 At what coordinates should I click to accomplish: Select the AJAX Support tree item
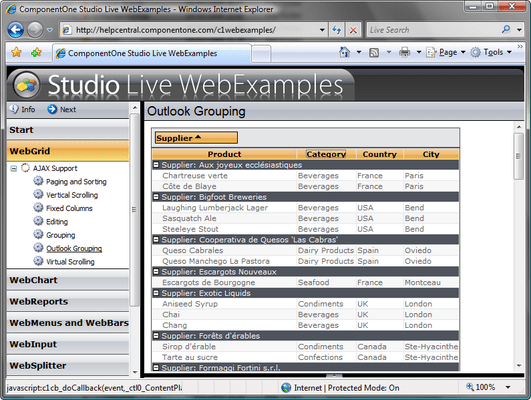(55, 168)
